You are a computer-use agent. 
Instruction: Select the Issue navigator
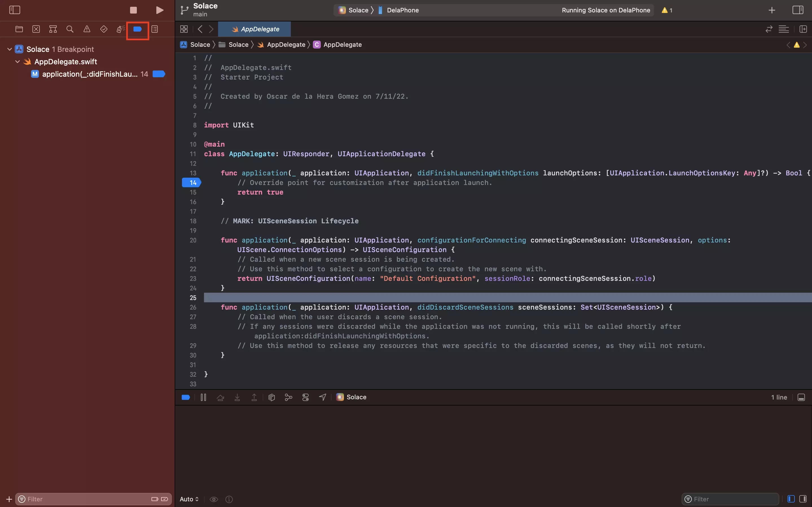87,29
